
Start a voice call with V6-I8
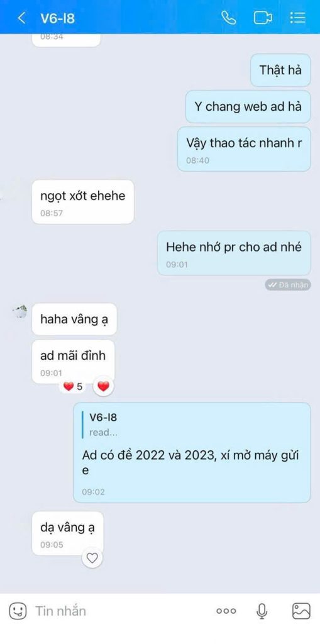[x=228, y=18]
